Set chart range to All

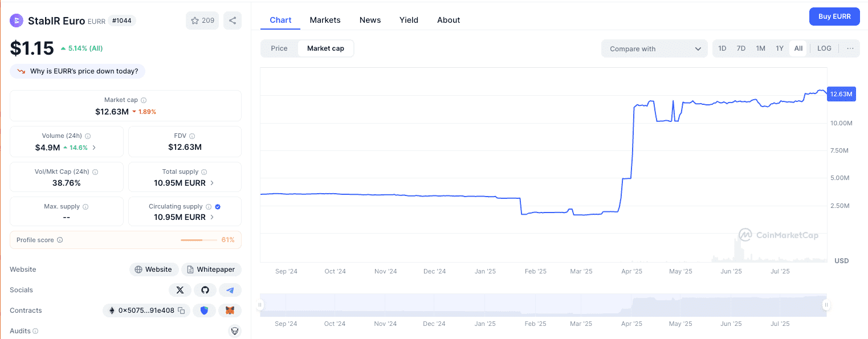click(x=798, y=48)
